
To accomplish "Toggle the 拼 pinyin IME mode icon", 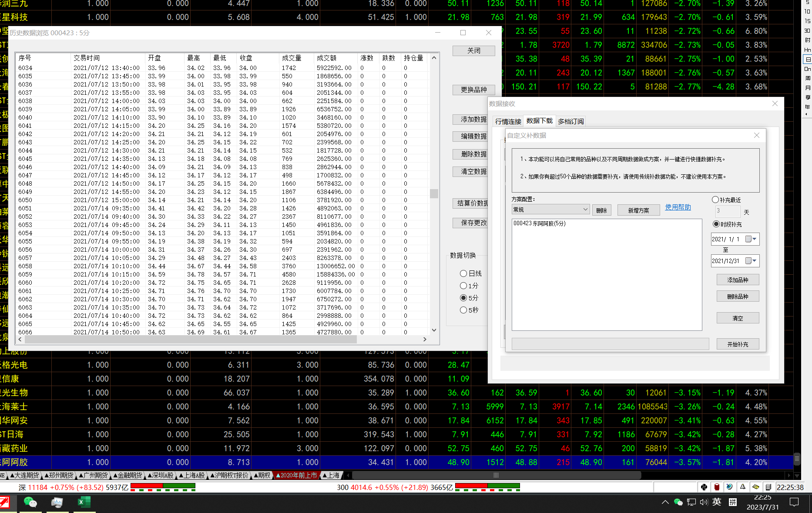I will 733,502.
